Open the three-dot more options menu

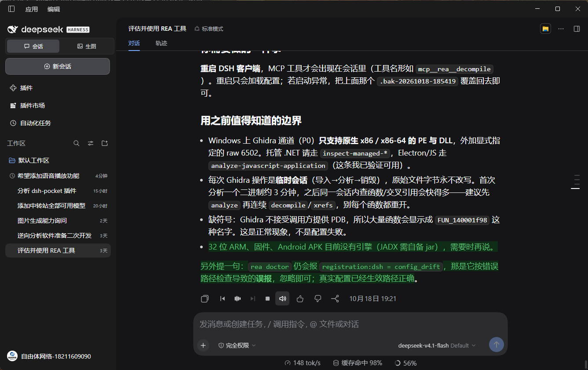coord(561,29)
